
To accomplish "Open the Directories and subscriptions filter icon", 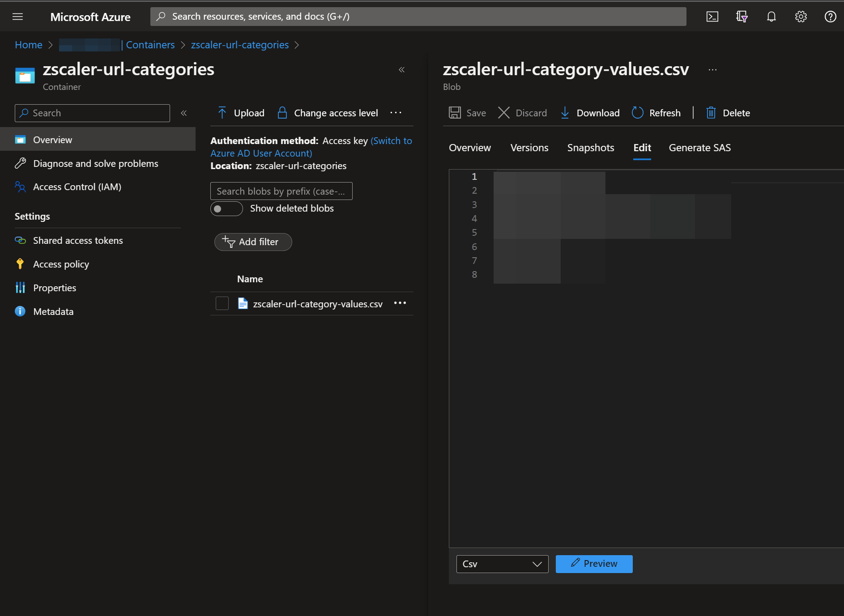I will click(x=742, y=17).
